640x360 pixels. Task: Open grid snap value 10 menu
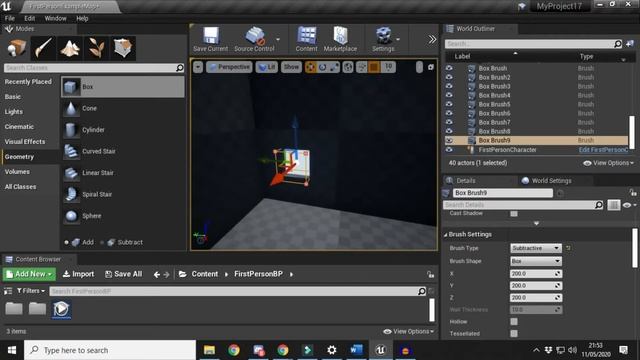(388, 67)
